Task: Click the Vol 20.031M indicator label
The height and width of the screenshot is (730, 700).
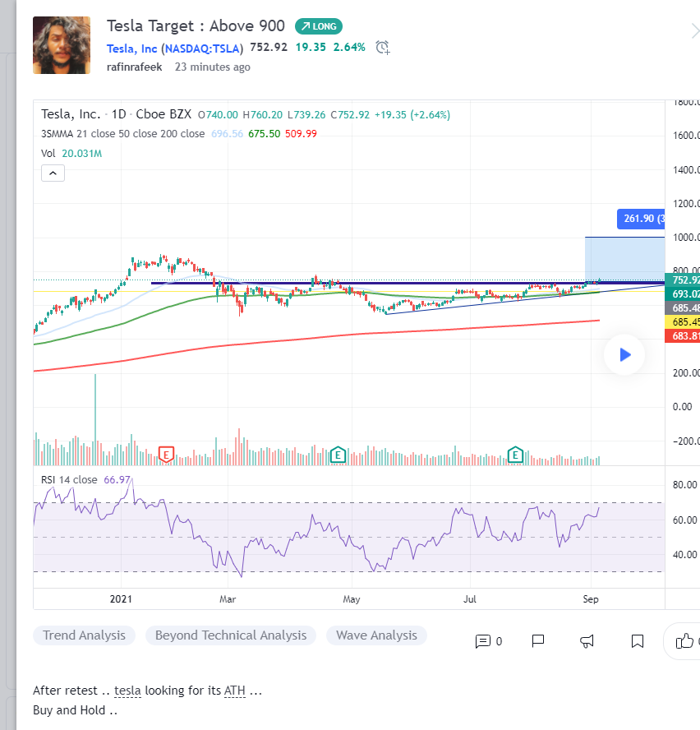Action: [x=71, y=154]
